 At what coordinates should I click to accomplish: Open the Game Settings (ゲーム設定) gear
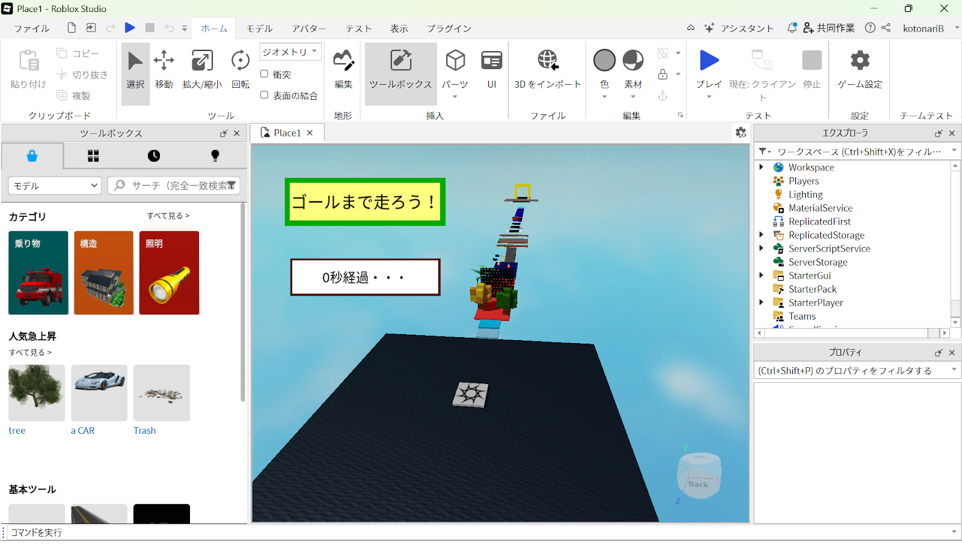click(860, 61)
